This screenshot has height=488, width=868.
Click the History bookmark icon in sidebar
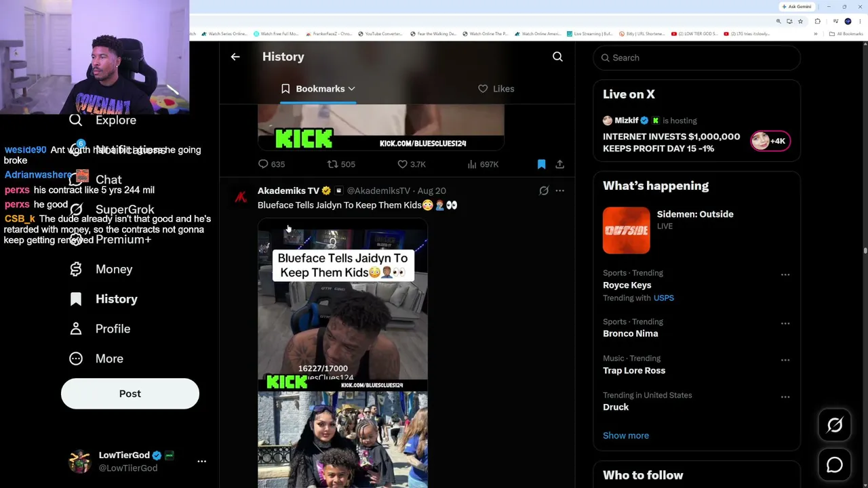pos(76,299)
